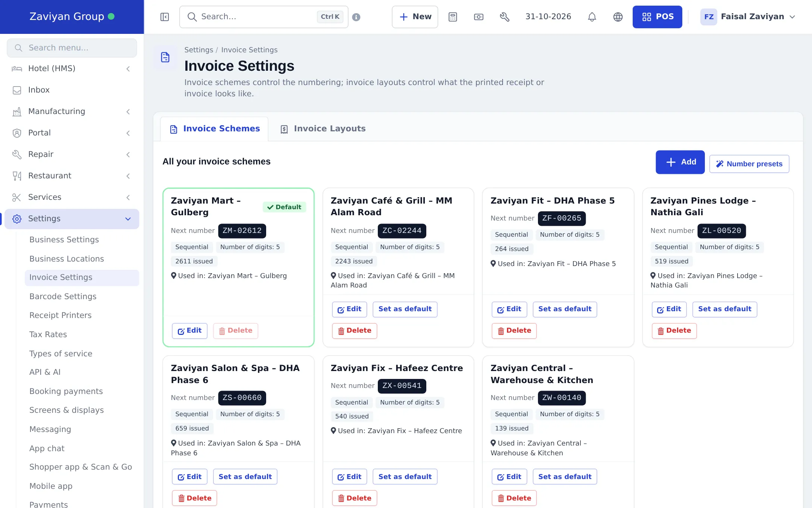
Task: Click the Settings breadcrumb link
Action: pyautogui.click(x=198, y=50)
